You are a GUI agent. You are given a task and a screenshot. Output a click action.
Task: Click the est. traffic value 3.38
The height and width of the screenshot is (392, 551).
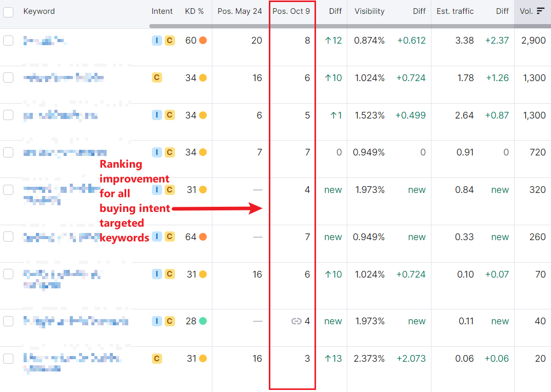(465, 41)
